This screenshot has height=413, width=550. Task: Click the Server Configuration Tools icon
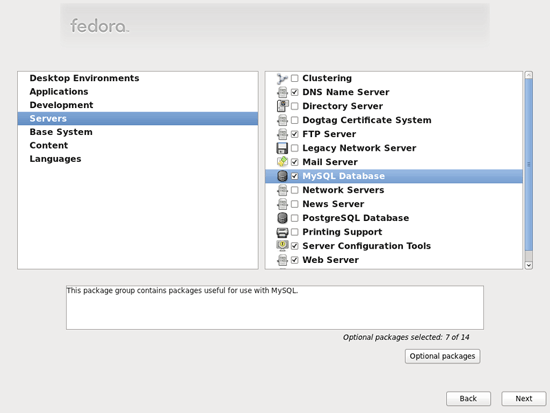[x=282, y=246]
